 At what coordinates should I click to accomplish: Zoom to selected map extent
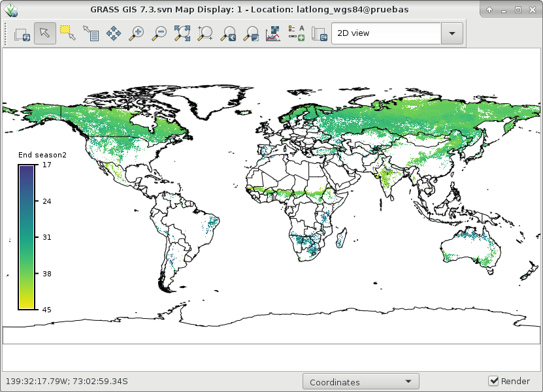[x=182, y=34]
